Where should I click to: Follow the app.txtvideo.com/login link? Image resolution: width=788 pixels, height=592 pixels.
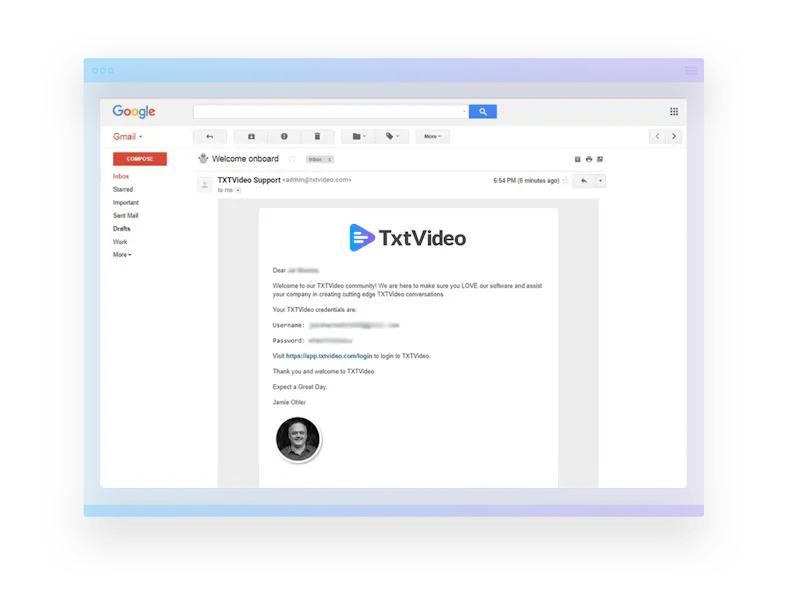(x=329, y=356)
